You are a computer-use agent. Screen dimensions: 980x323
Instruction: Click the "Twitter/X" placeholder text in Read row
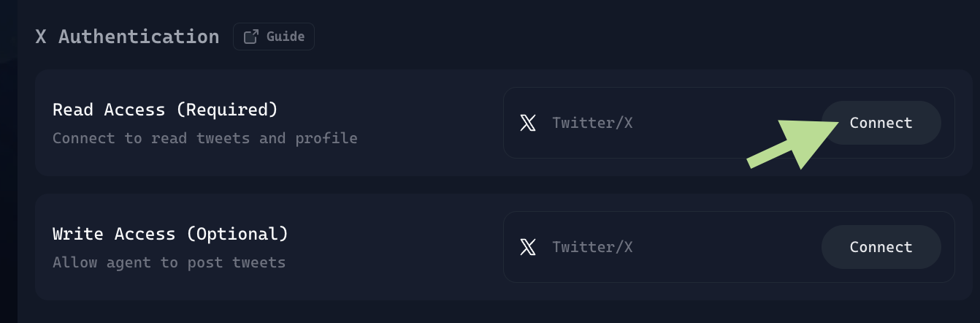click(x=592, y=123)
